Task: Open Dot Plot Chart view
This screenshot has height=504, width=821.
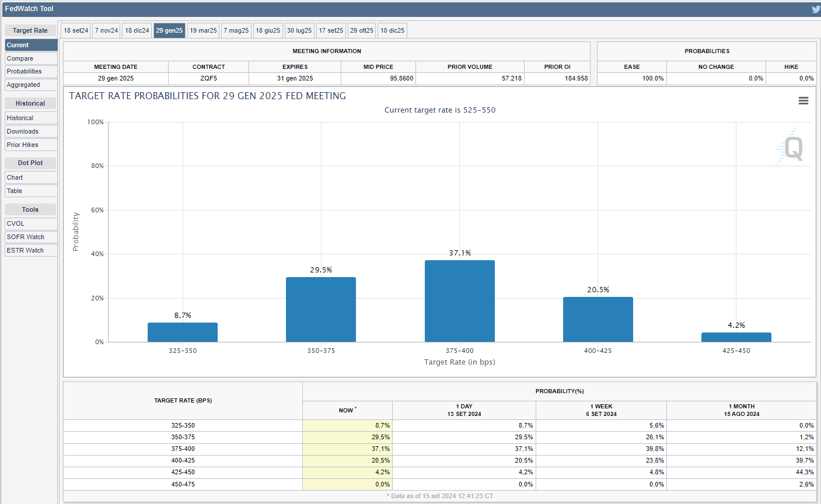Action: point(31,177)
